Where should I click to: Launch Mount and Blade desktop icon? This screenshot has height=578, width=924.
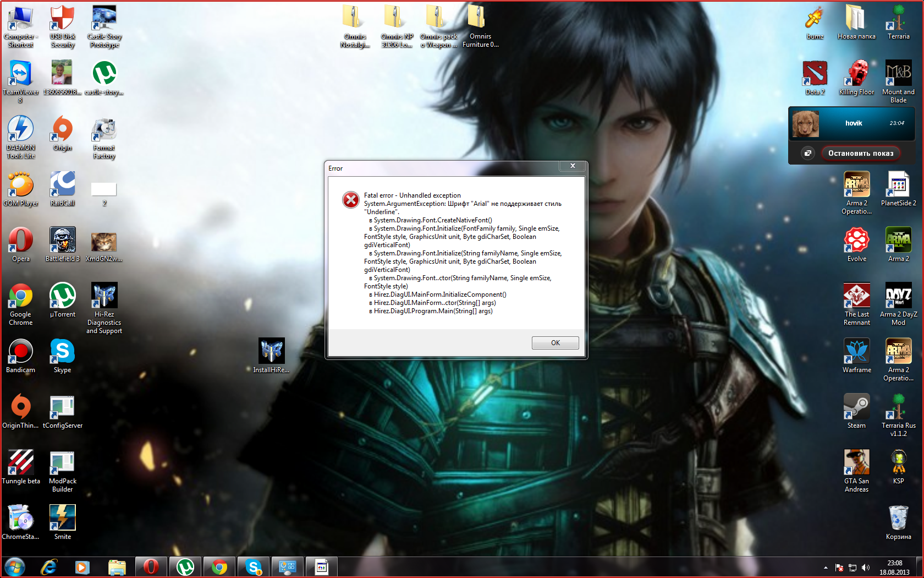coord(899,82)
